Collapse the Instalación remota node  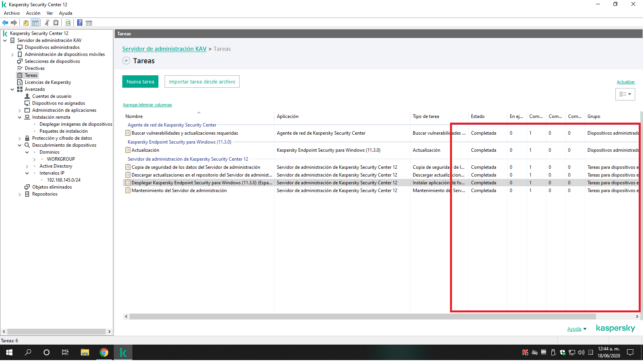[20, 117]
